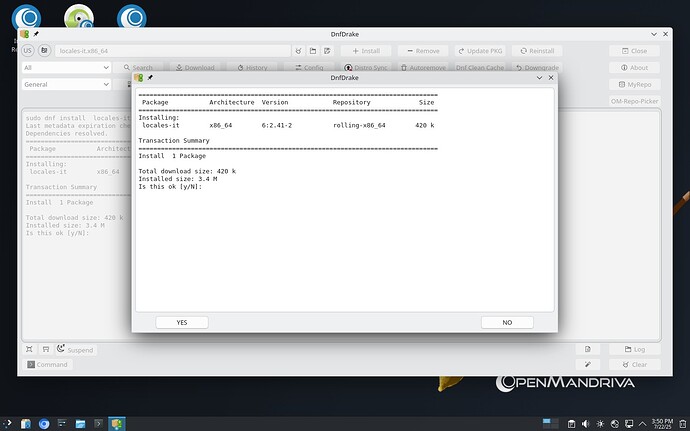Viewport: 690px width, 431px height.
Task: Click the expand view icon at bottom left
Action: pos(29,349)
